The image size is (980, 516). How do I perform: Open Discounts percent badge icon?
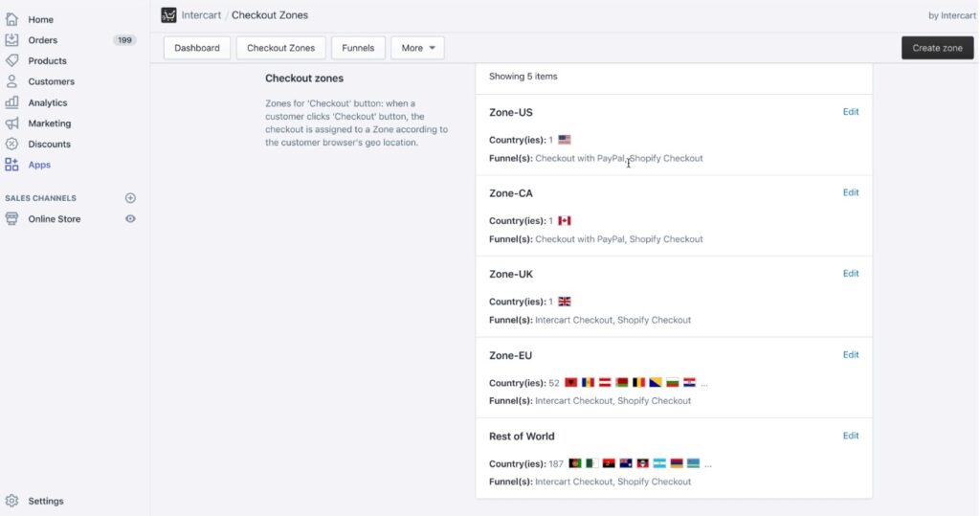click(x=11, y=144)
